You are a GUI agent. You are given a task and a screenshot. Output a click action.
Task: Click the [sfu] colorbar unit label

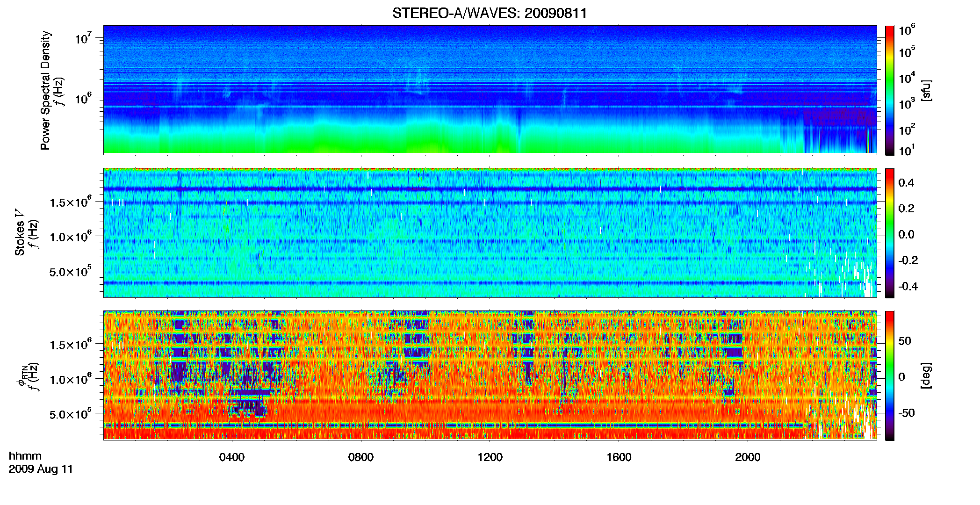click(926, 90)
